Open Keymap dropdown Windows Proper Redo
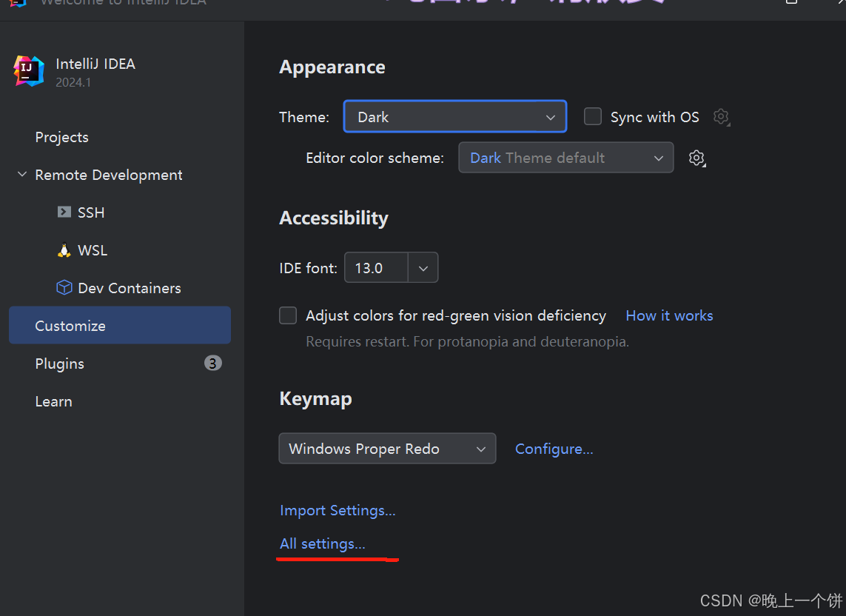 387,449
